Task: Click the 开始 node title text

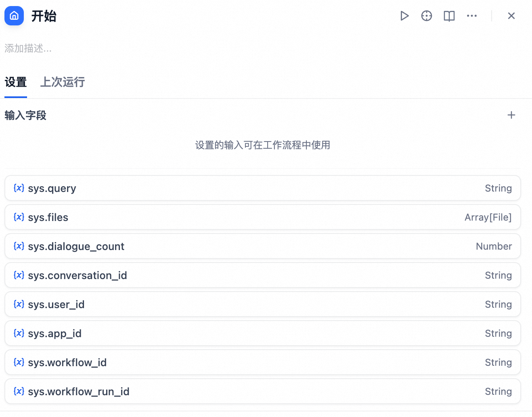Action: tap(44, 16)
